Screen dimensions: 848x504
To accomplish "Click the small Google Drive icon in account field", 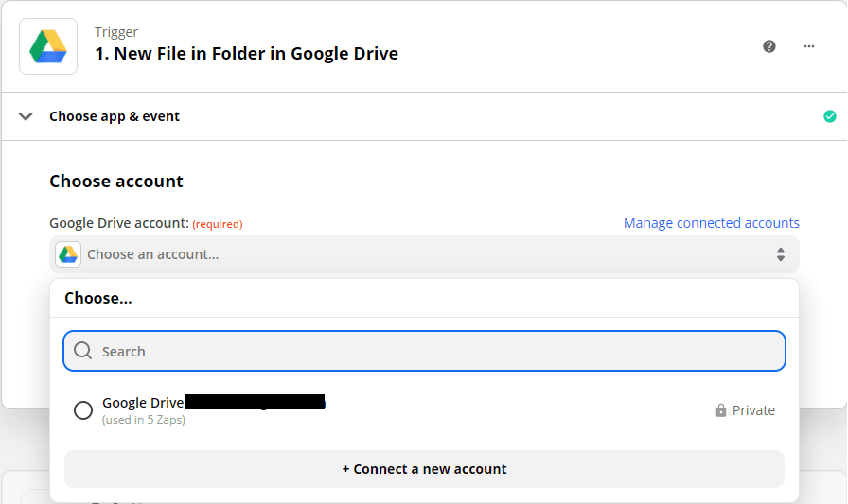I will tap(68, 254).
